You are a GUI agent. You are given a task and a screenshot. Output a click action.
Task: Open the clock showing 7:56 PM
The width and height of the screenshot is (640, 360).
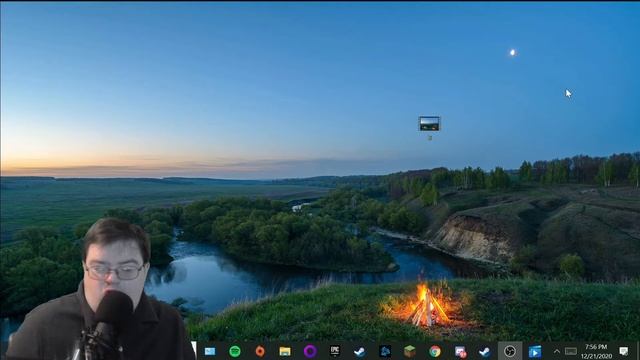point(596,351)
